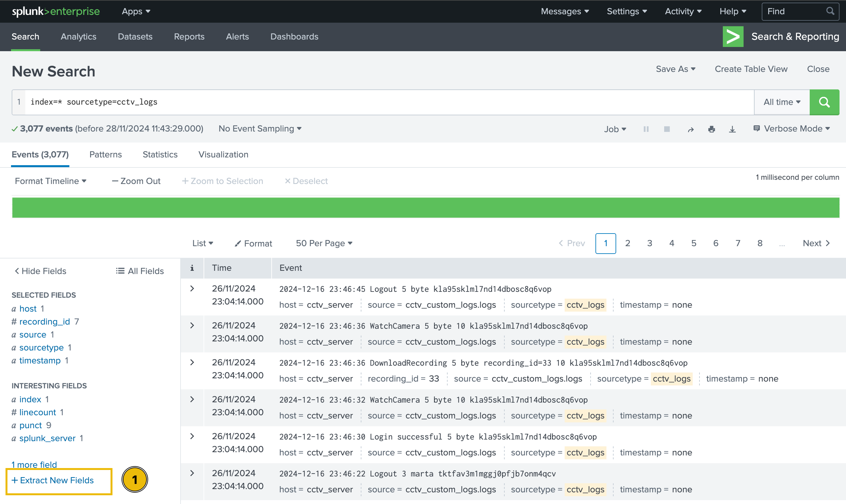This screenshot has height=504, width=846.
Task: Open Job dropdown menu
Action: point(615,129)
